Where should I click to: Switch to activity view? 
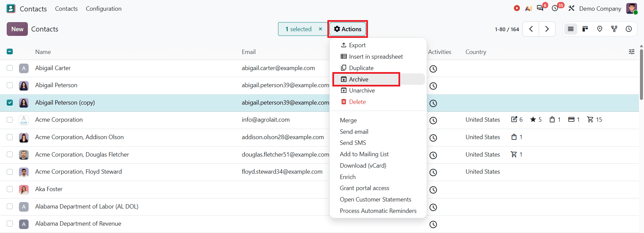629,29
